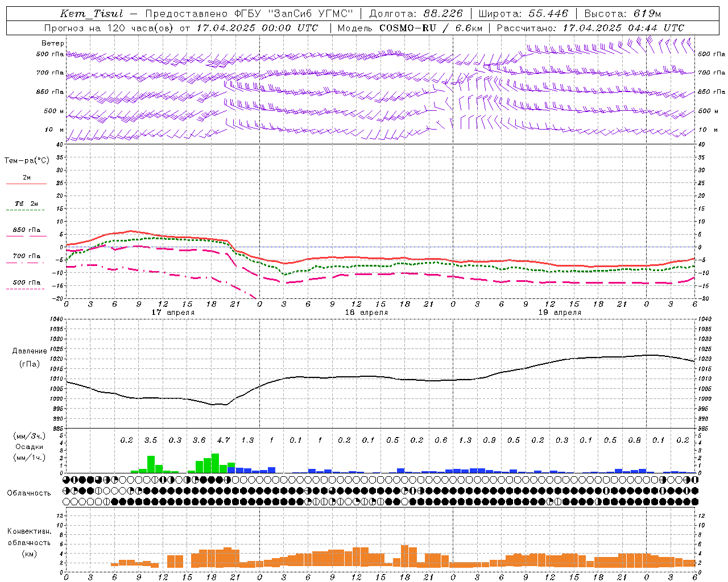The width and height of the screenshot is (728, 582).
Task: Click the '17 апреля' date label
Action: [x=173, y=313]
